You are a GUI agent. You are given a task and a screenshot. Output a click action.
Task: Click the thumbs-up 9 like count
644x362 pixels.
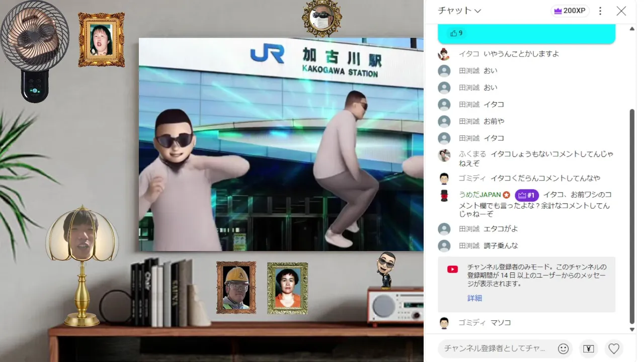point(456,33)
